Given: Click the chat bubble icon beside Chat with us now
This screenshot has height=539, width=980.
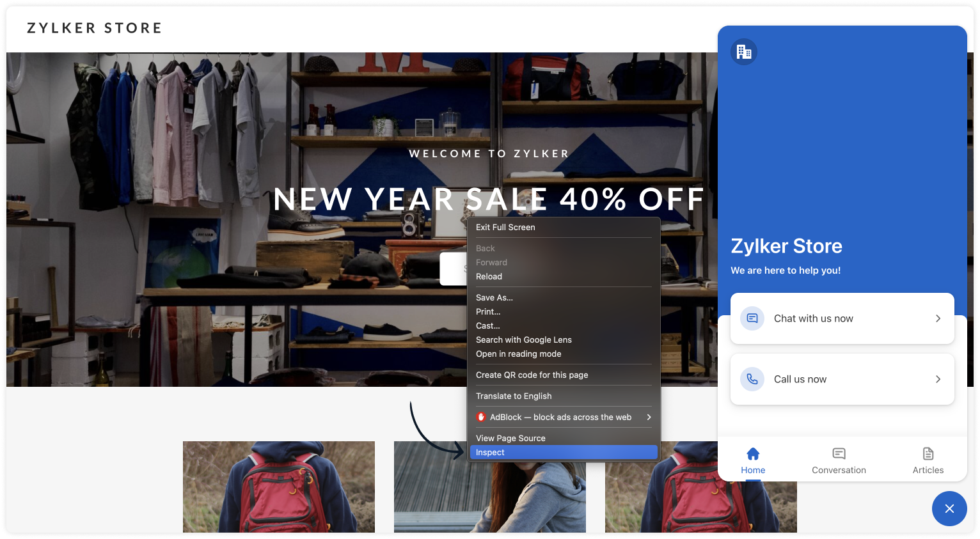Looking at the screenshot, I should [752, 318].
